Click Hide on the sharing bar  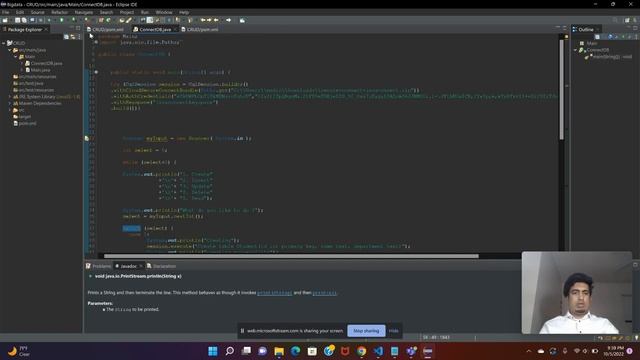393,331
